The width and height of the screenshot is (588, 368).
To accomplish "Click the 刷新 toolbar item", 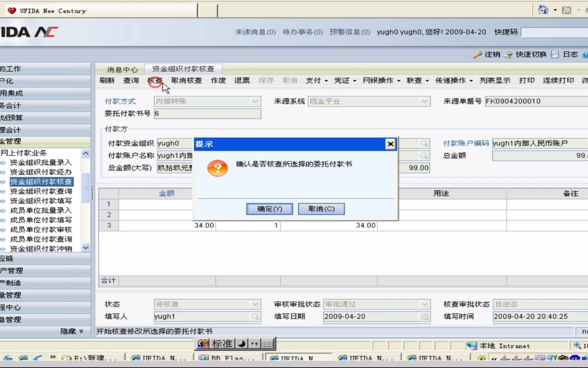I will pos(107,80).
